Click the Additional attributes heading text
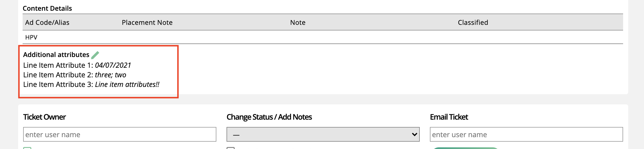This screenshot has height=149, width=644. 56,54
